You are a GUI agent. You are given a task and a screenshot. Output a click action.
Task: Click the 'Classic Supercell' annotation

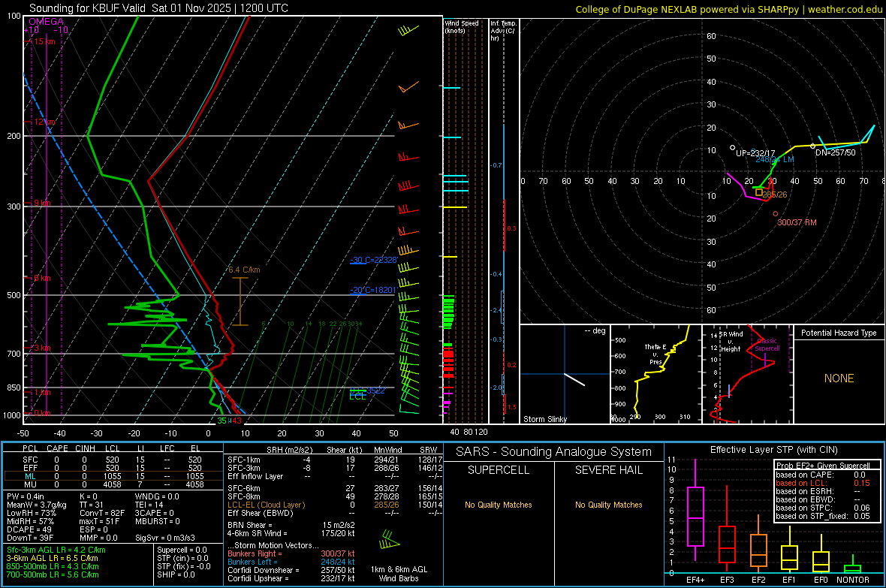click(x=767, y=345)
